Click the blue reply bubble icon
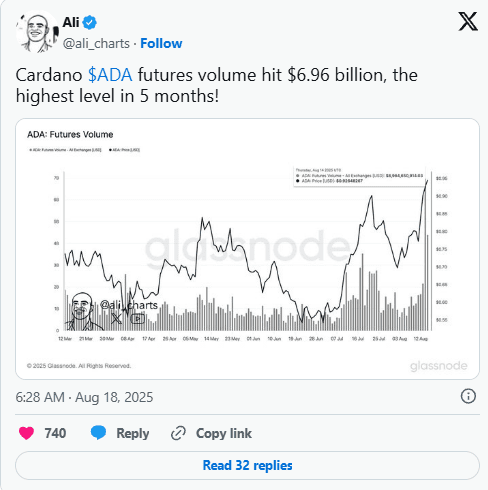The height and width of the screenshot is (490, 488). [98, 433]
